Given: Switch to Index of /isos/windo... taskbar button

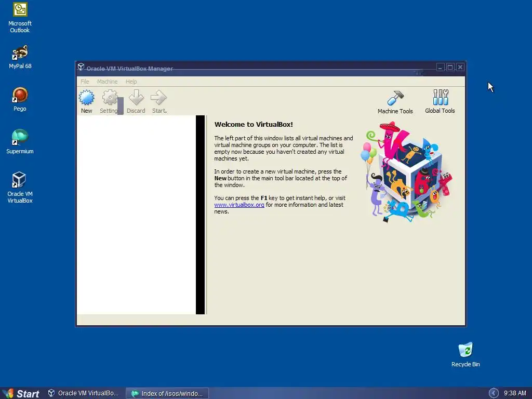Looking at the screenshot, I should [x=167, y=394].
